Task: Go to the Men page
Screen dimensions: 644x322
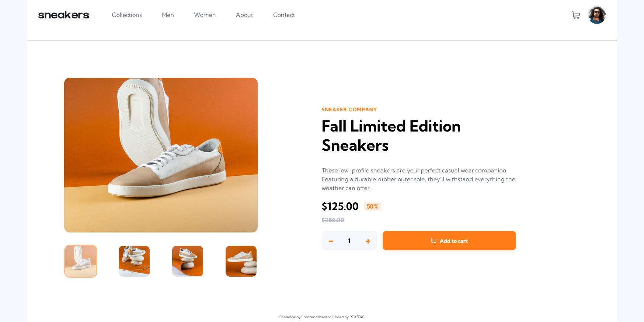Action: (168, 15)
